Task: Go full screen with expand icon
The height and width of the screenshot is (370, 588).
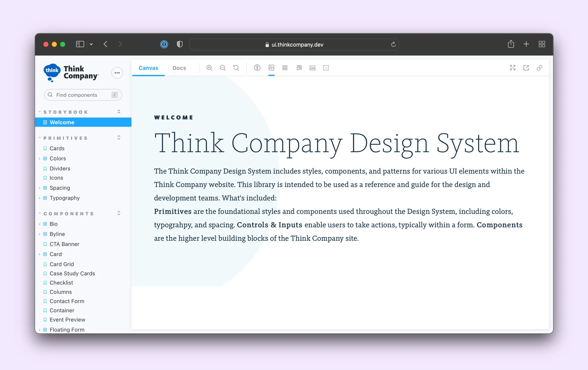Action: (x=513, y=68)
